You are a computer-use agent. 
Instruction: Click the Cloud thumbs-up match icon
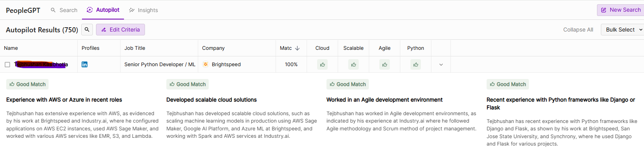[322, 65]
